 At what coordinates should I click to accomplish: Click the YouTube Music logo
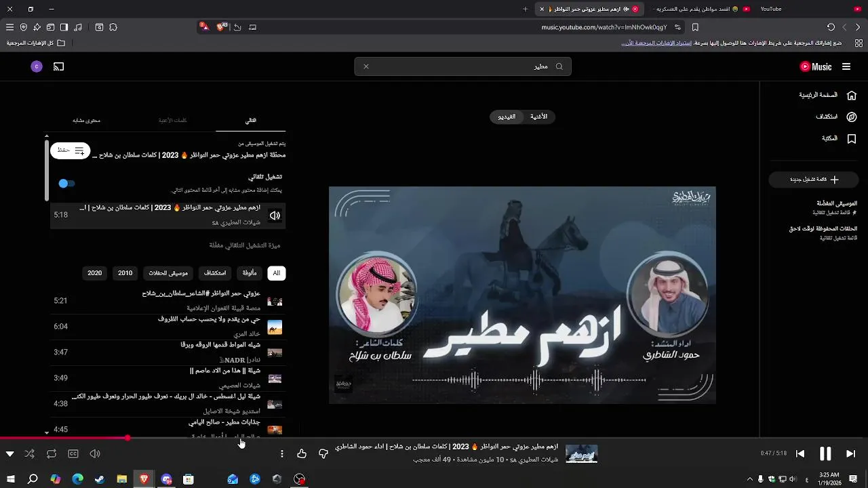816,66
